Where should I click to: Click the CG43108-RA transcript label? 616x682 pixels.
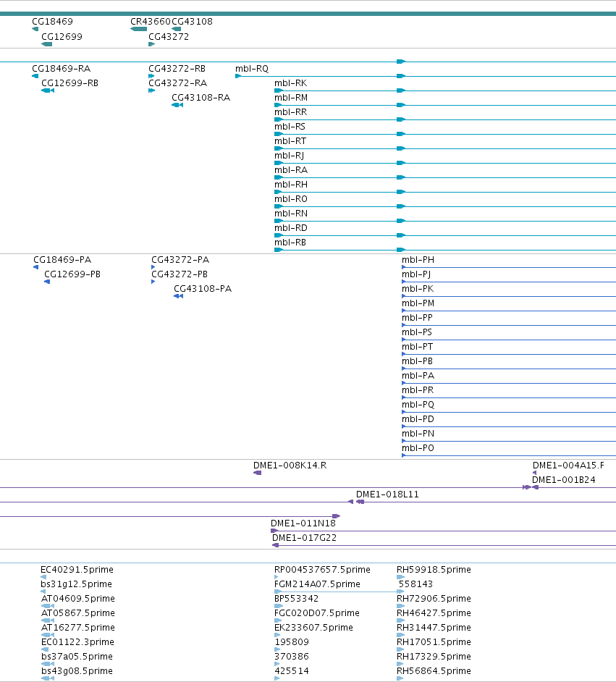point(201,98)
